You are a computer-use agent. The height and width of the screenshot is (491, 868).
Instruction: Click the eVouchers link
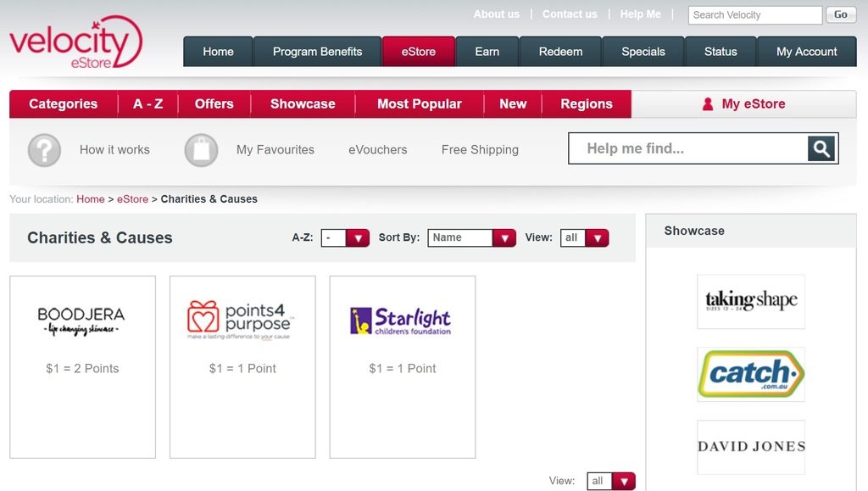point(377,149)
